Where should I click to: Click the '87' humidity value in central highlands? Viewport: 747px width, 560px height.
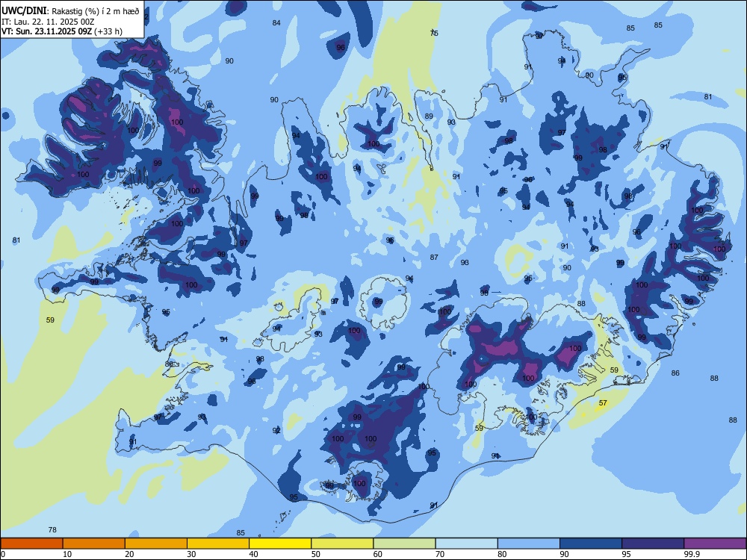(x=434, y=257)
